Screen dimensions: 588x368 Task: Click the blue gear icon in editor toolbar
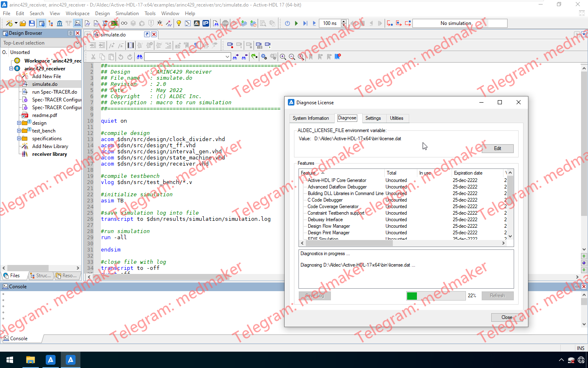click(264, 57)
